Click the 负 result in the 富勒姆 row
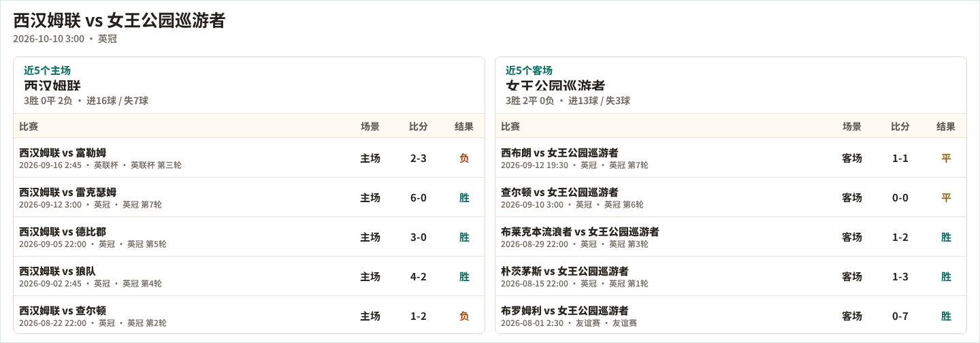 click(464, 159)
